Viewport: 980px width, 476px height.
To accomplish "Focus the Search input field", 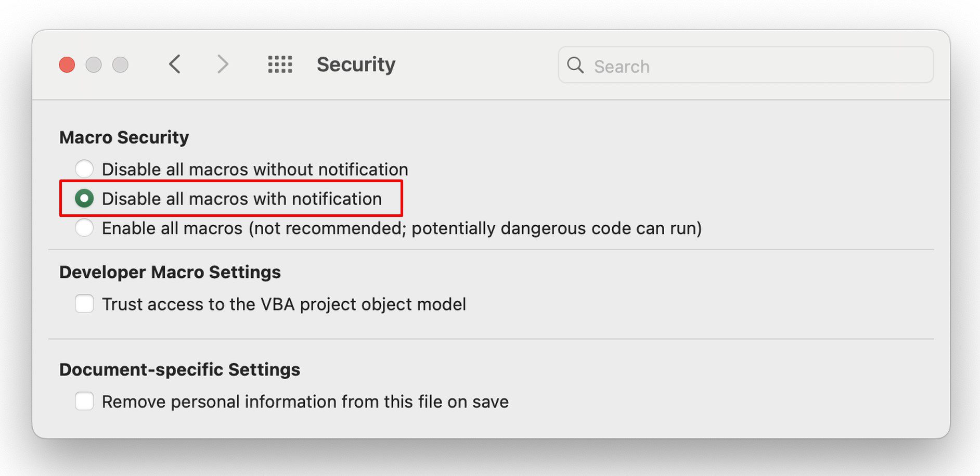I will click(746, 65).
